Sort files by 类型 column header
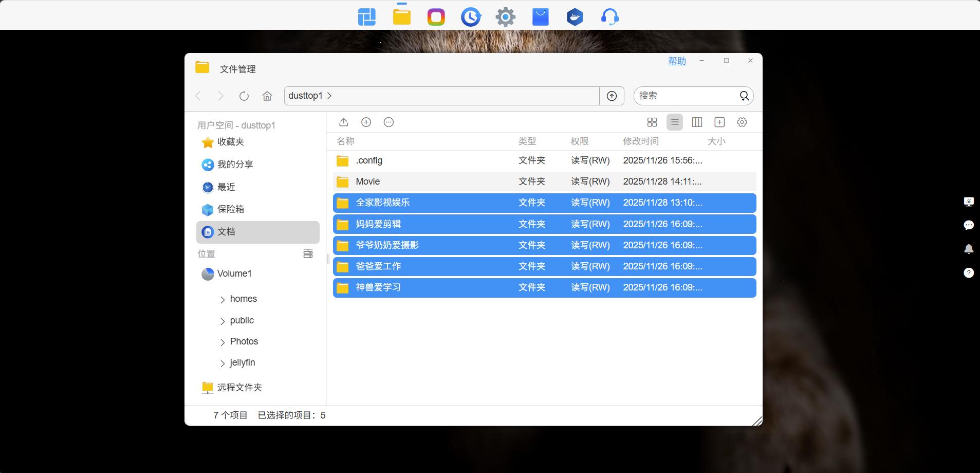 tap(527, 141)
